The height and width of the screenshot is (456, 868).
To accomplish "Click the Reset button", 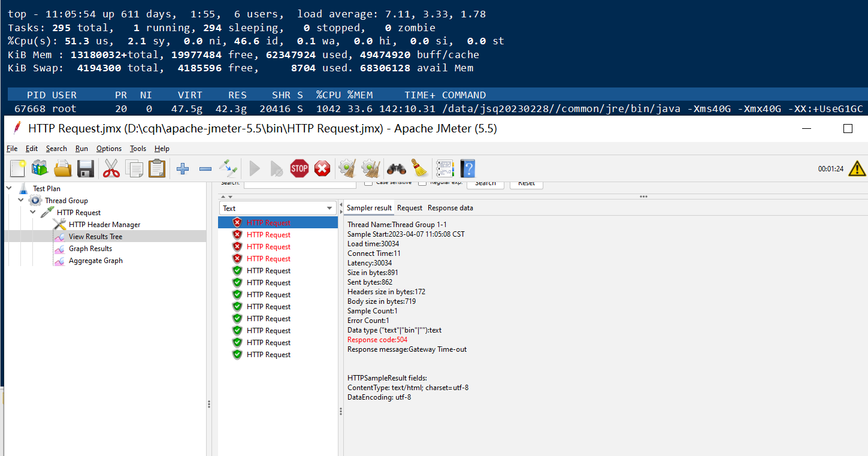I will tap(526, 183).
